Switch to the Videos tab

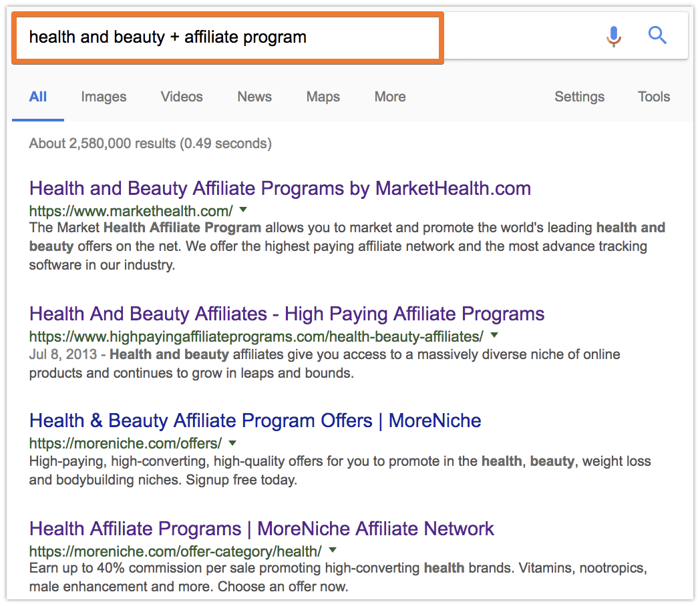point(182,97)
